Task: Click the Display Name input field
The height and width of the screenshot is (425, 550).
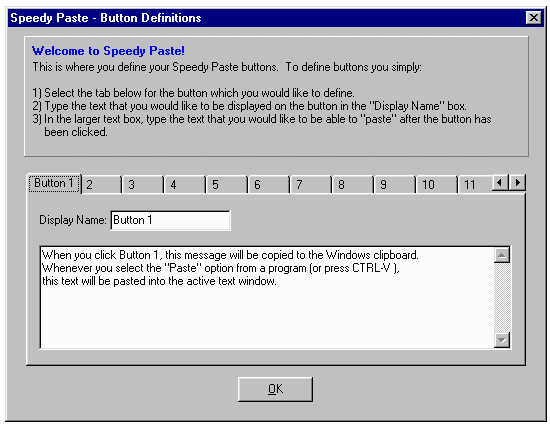Action: [170, 220]
